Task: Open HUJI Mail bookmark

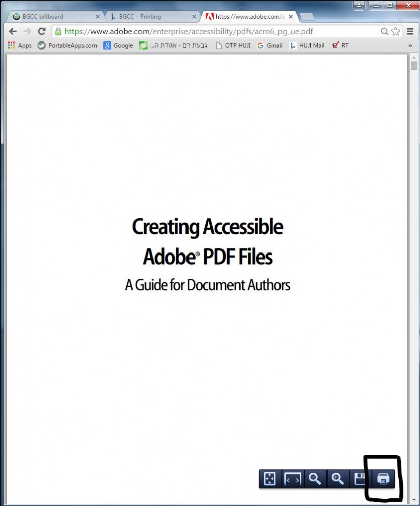Action: (x=307, y=45)
